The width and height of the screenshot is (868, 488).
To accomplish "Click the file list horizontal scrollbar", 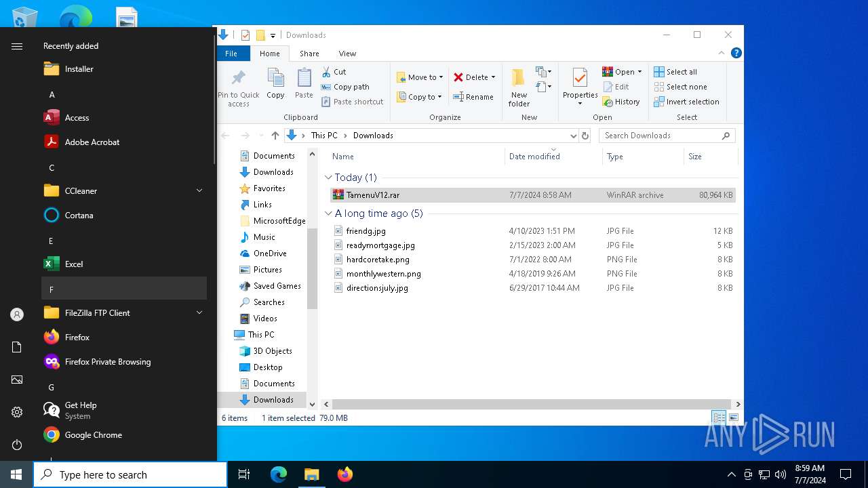I will tap(532, 404).
